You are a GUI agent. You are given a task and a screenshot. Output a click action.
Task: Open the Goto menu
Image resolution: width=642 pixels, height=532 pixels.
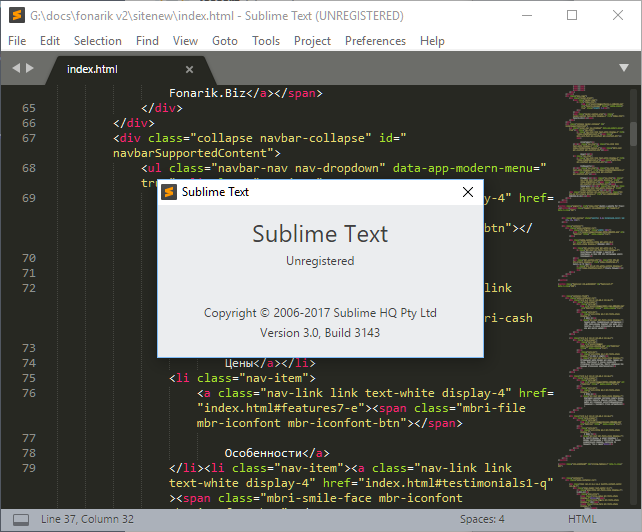point(225,41)
